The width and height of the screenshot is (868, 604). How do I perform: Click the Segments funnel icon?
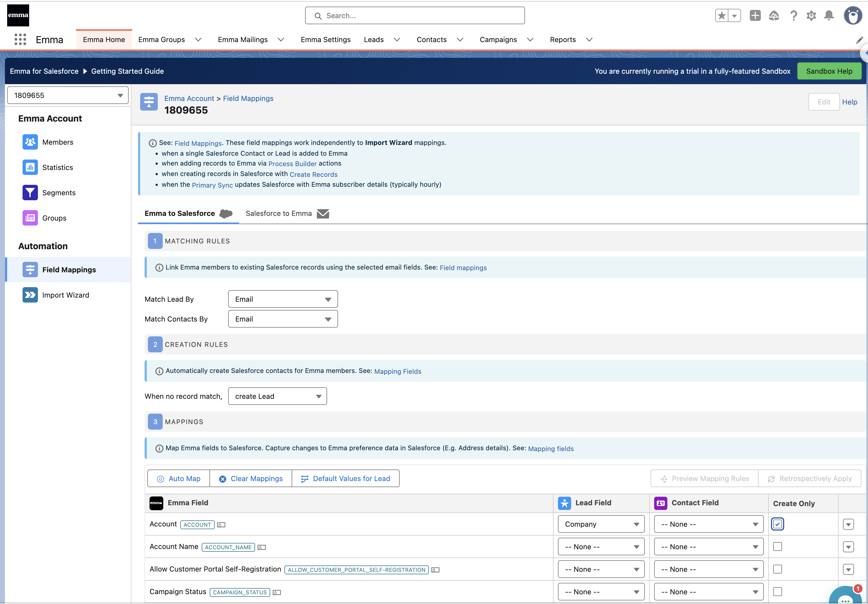click(x=30, y=193)
